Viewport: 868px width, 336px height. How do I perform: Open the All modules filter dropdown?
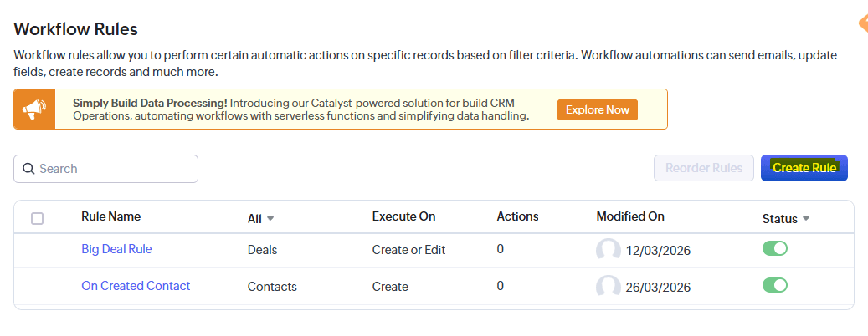point(260,219)
